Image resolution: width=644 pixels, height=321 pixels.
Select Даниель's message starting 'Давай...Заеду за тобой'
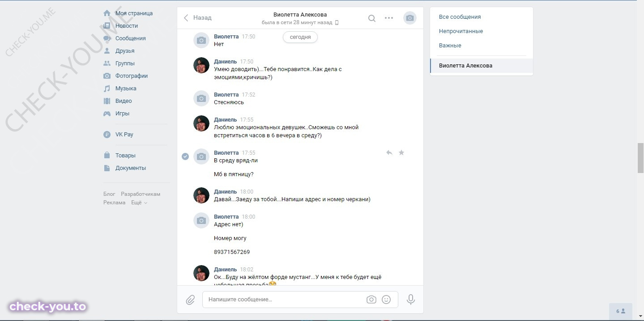click(292, 199)
